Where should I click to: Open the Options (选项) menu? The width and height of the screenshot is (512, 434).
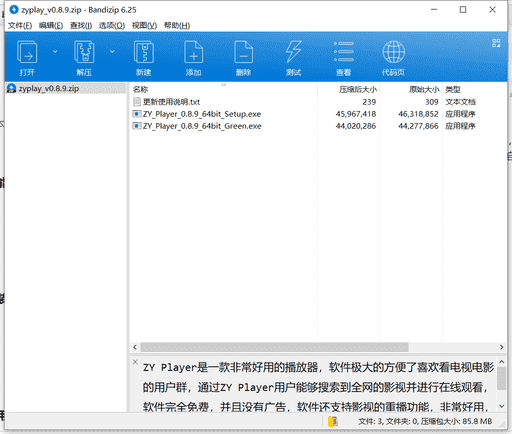coord(112,25)
